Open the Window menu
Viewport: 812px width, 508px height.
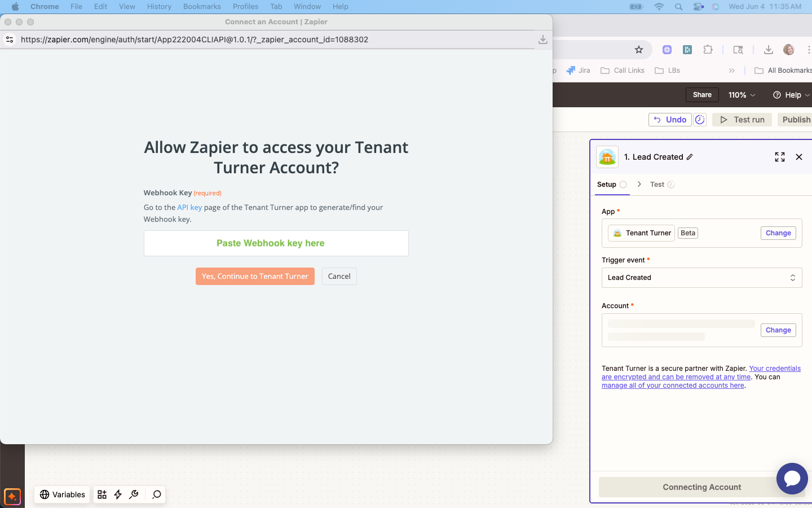point(307,7)
